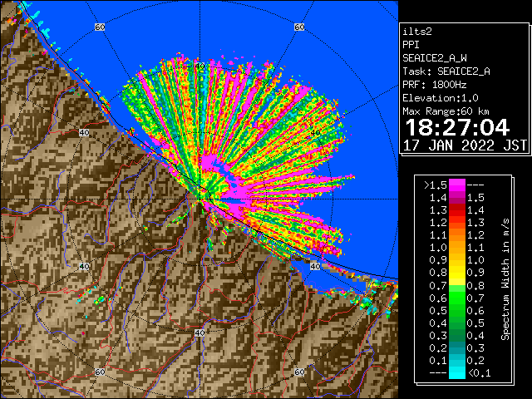532x399 pixels.
Task: Click the "40" range label due north of the radar
Action: [199, 66]
